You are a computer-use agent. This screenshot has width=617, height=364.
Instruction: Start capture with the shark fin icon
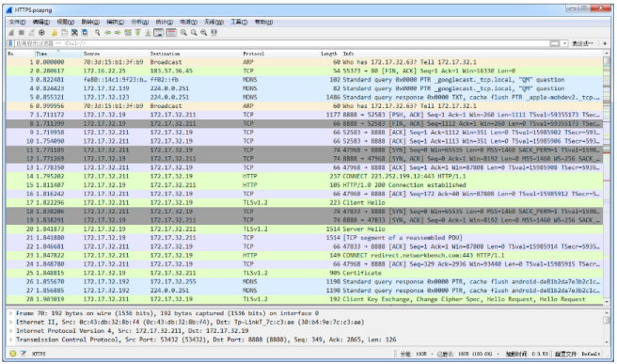point(11,33)
